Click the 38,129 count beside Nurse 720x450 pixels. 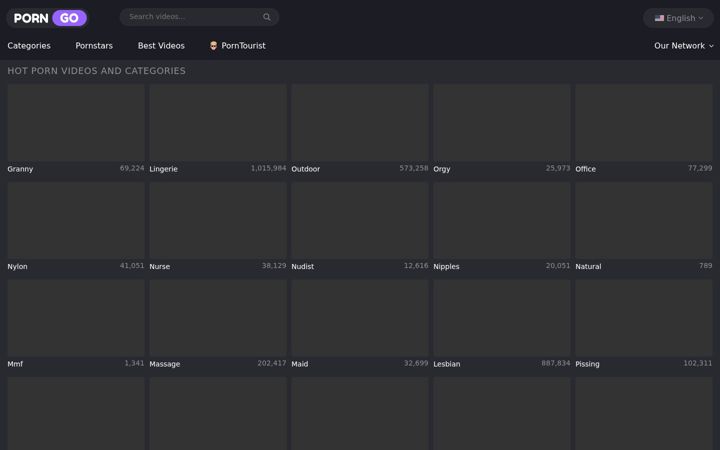coord(274,265)
